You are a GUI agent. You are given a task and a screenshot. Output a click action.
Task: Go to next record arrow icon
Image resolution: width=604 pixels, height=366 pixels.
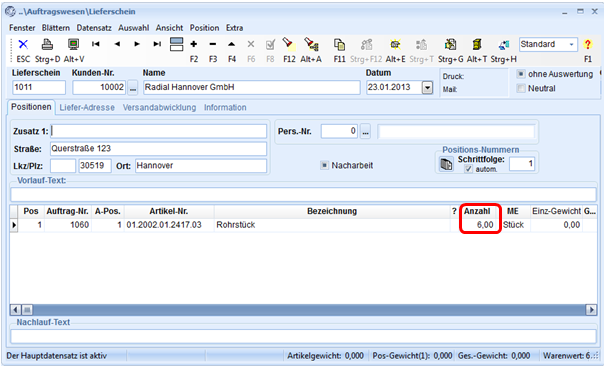coord(137,44)
